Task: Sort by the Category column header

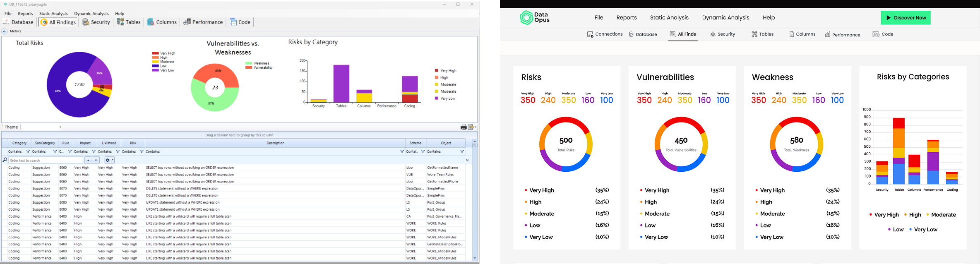Action: point(19,143)
